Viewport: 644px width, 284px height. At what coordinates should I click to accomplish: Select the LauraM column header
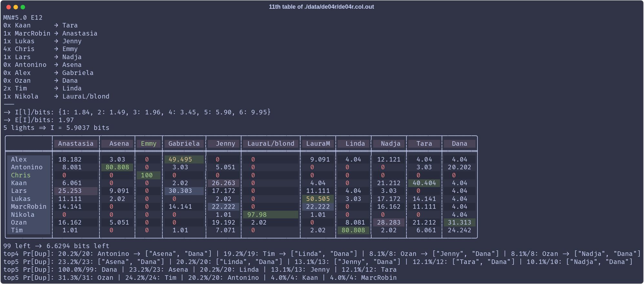click(x=318, y=143)
